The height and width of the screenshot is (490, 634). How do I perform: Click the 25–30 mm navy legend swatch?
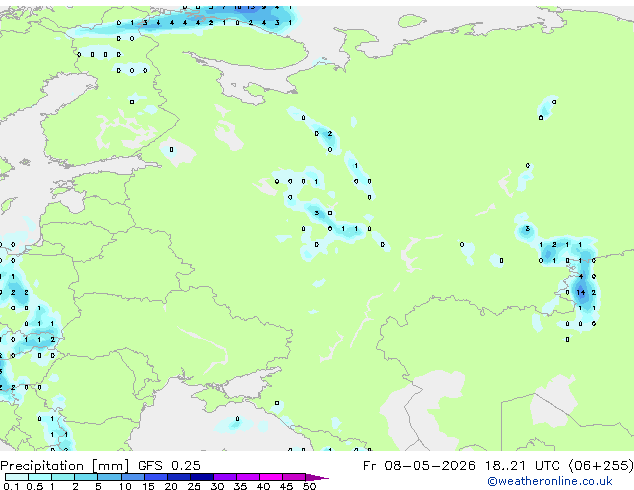(x=202, y=477)
